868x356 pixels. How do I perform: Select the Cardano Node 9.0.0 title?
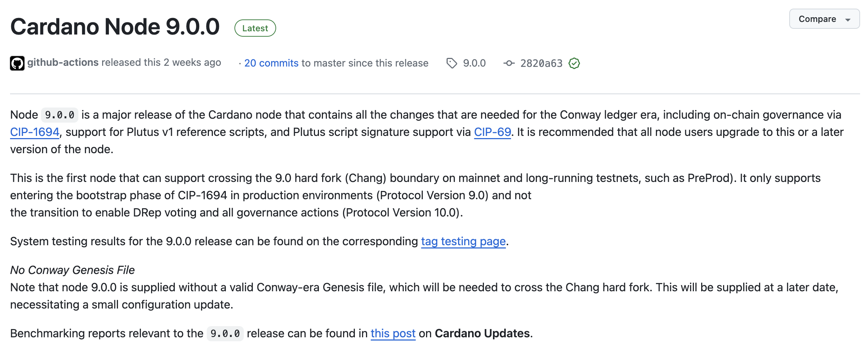point(115,26)
